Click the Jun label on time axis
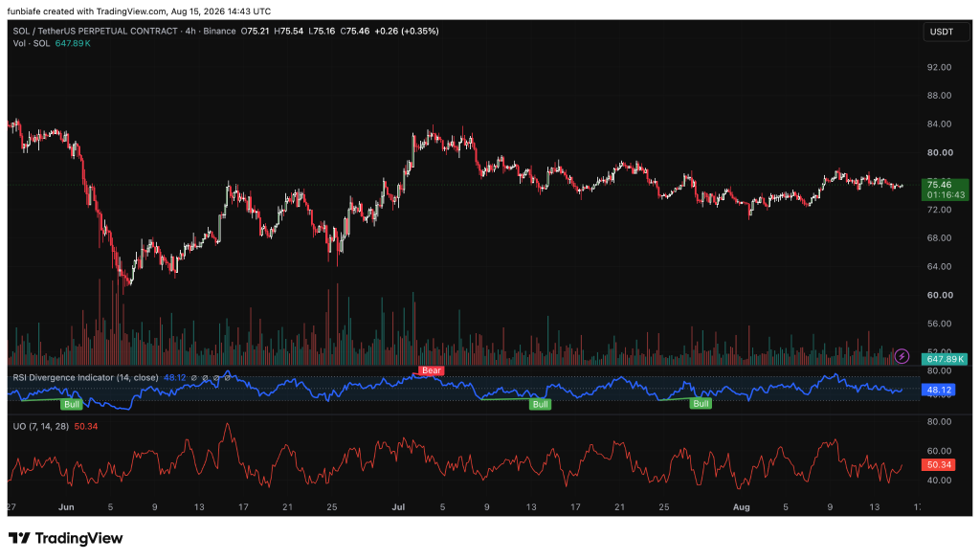980x560 pixels. pos(66,507)
